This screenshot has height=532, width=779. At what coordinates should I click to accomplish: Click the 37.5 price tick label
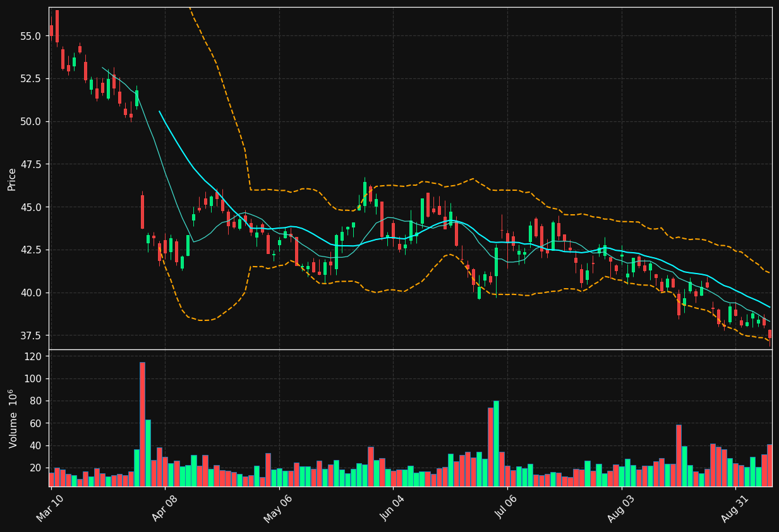(x=31, y=336)
